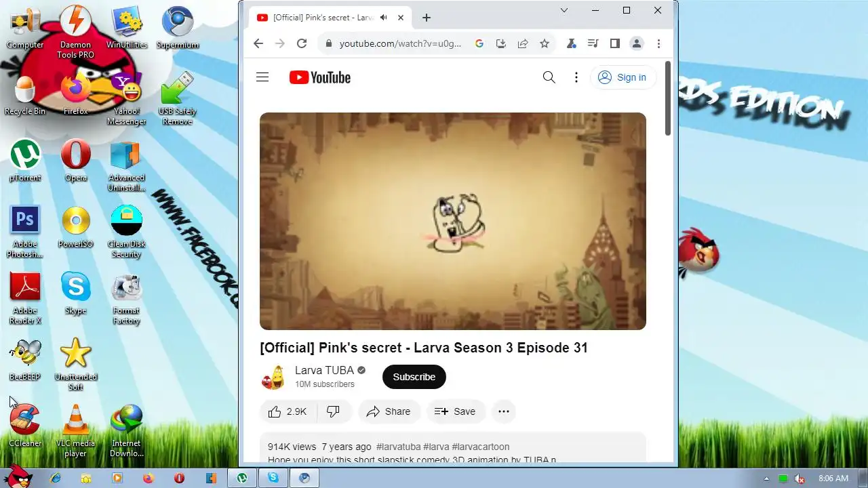Click the URL in the address bar
Screen dimensions: 868x488
(x=400, y=43)
